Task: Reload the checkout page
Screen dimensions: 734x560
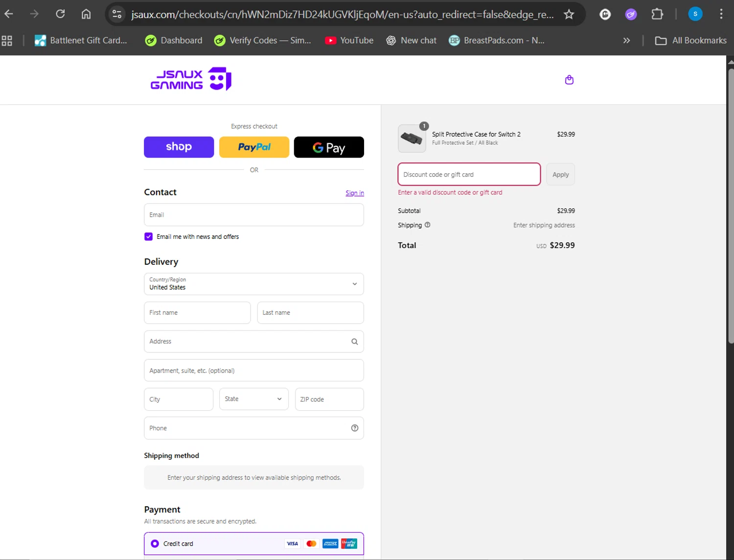Action: click(x=60, y=14)
